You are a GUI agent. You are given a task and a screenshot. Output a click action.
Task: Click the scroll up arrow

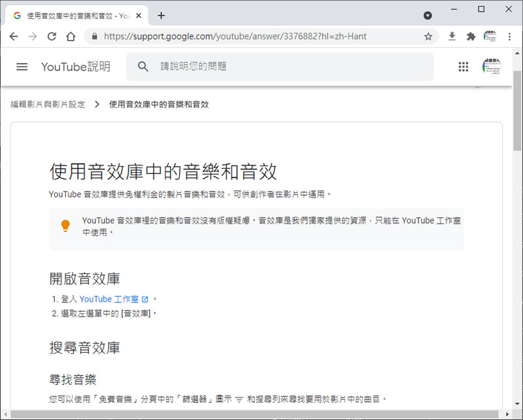pyautogui.click(x=517, y=53)
